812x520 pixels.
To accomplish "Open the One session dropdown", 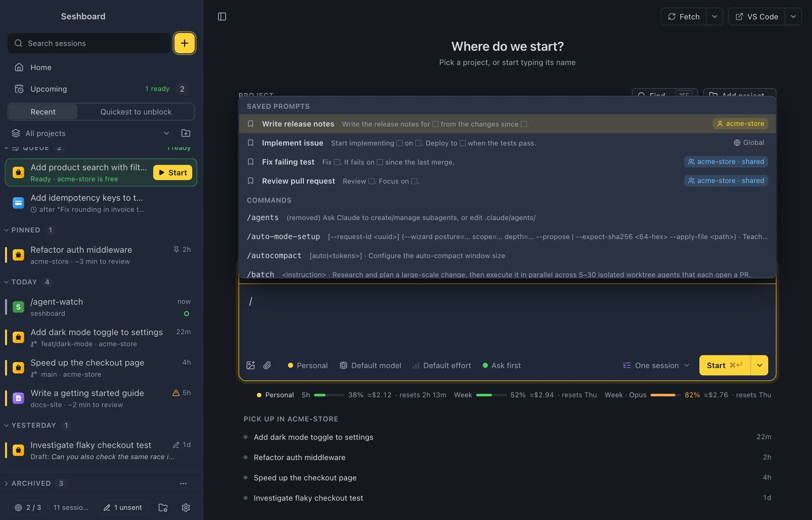I will click(656, 365).
